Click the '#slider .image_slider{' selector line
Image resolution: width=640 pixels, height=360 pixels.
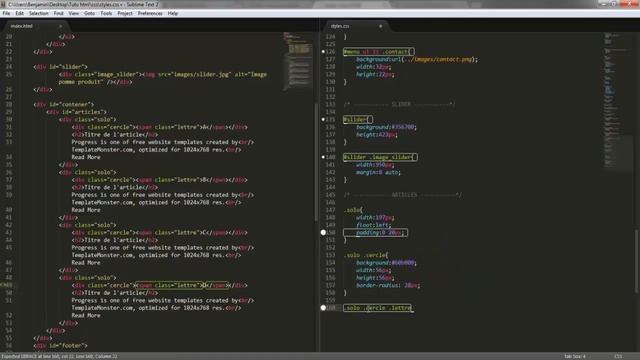380,157
